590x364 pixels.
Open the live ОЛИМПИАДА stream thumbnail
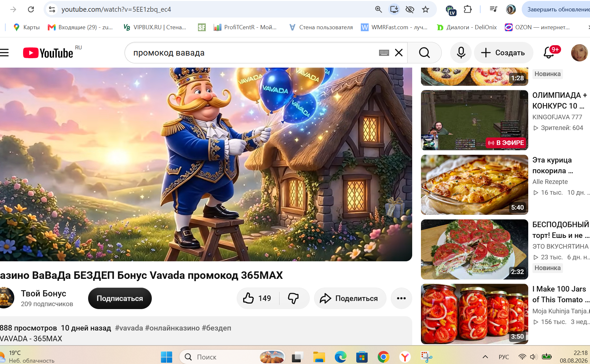tap(474, 120)
